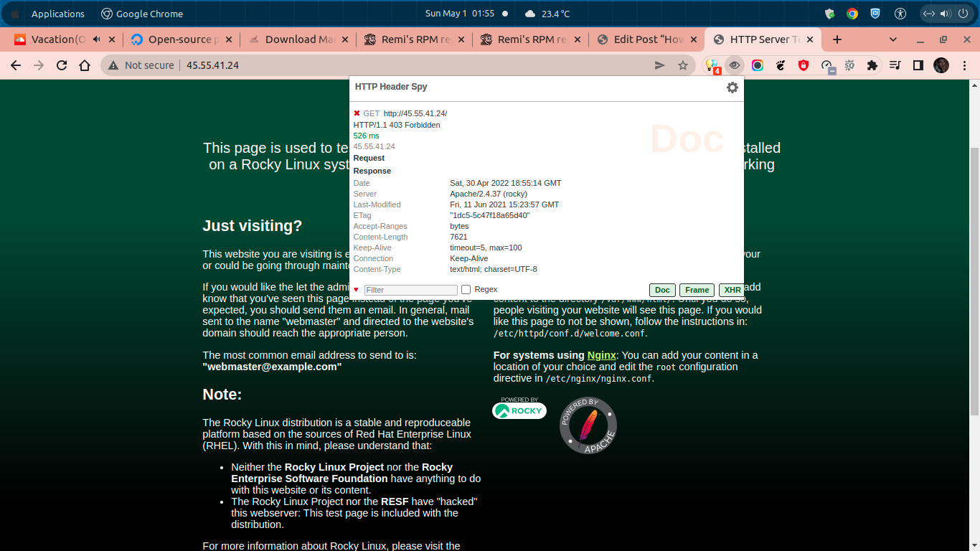The image size is (980, 551).
Task: Click the GNOME footprint extension icon
Action: pos(781,65)
